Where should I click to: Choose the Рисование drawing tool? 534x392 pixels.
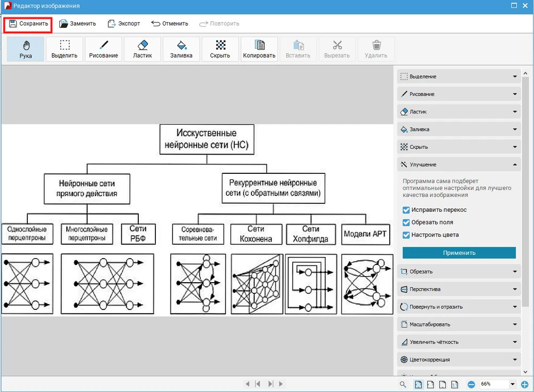104,49
